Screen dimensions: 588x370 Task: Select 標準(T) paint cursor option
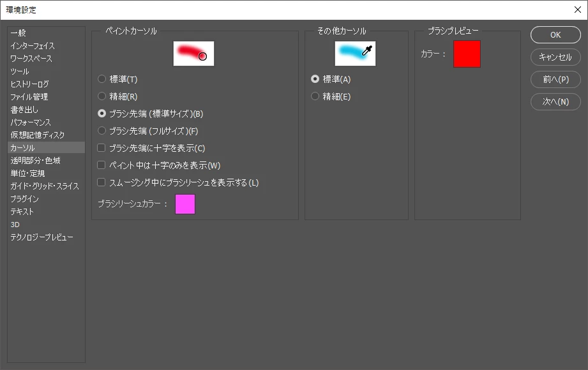click(102, 79)
